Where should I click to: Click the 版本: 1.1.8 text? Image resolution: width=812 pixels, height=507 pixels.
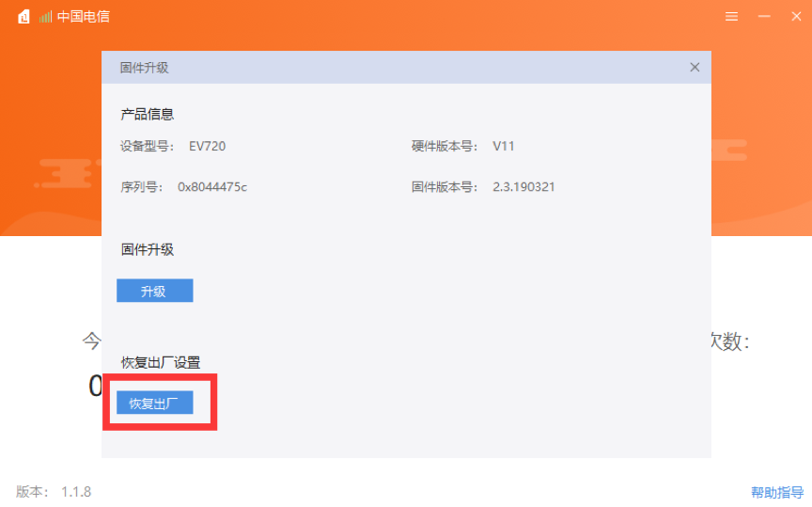pyautogui.click(x=54, y=492)
